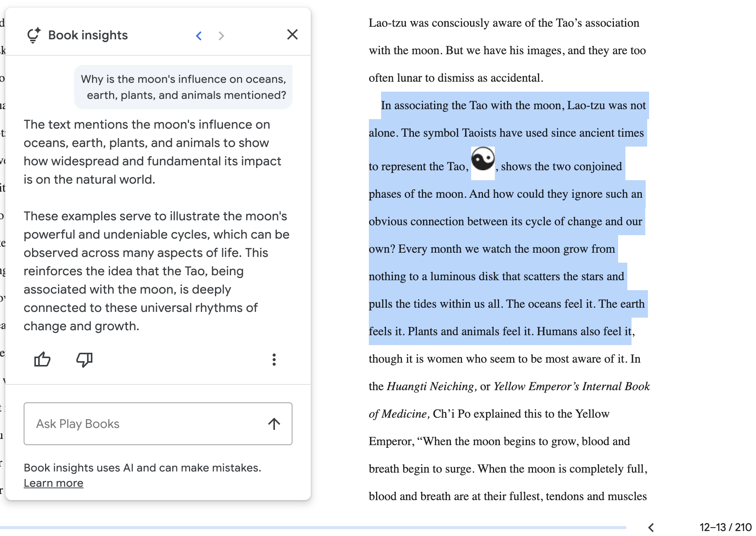Click the line 'Lao-tzu was consciously aware'
This screenshot has height=536, width=756.
point(504,23)
